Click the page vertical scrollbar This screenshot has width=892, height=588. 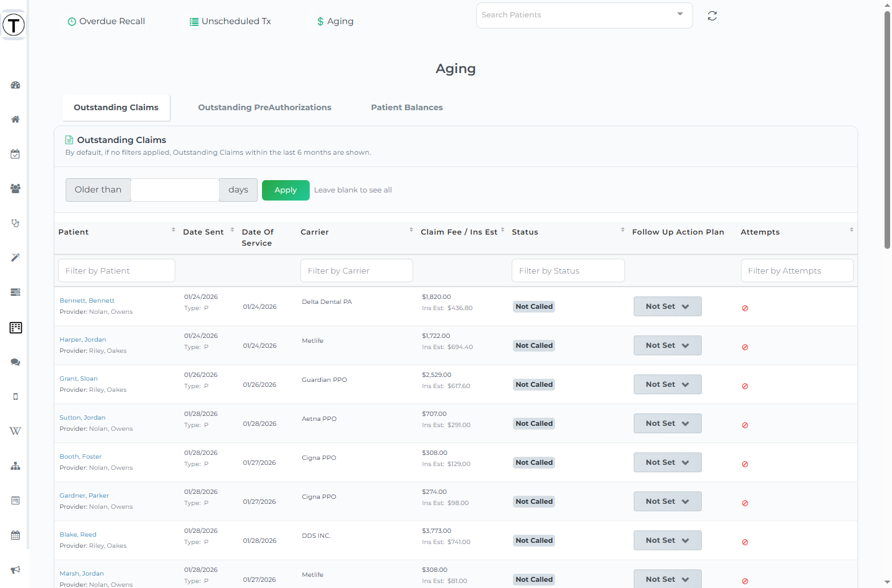(887, 130)
